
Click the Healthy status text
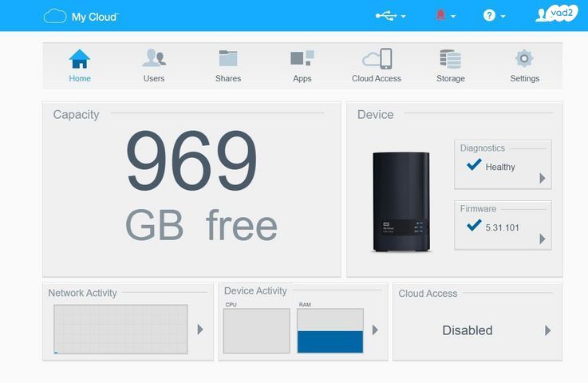500,168
